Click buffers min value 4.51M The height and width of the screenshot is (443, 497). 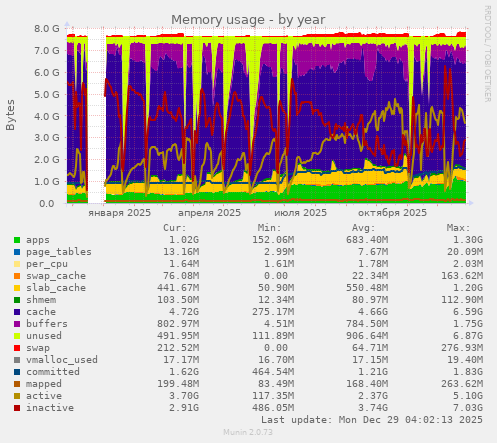278,324
